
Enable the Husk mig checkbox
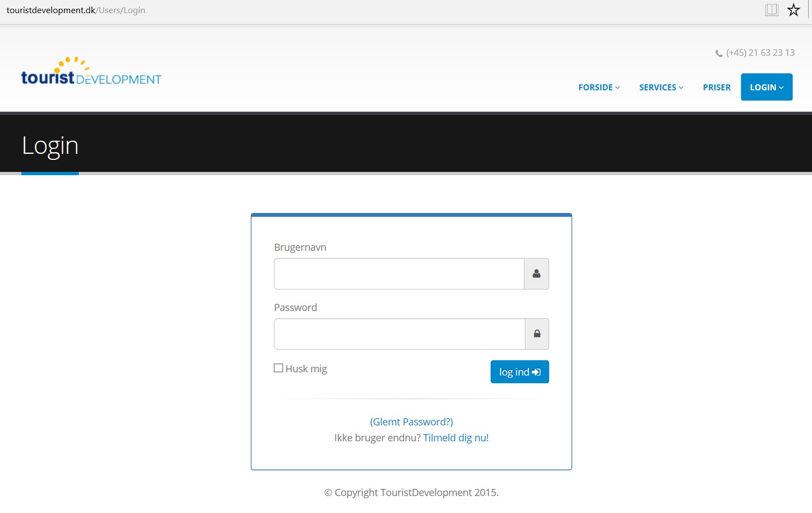pyautogui.click(x=279, y=368)
